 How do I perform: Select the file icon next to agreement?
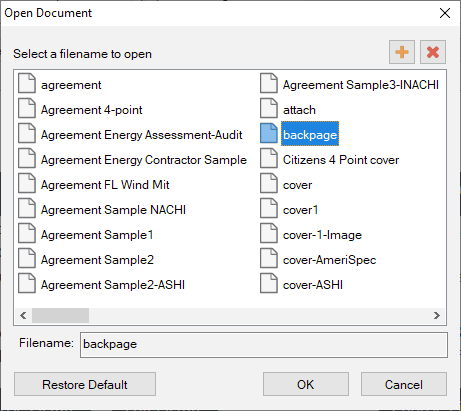point(27,83)
